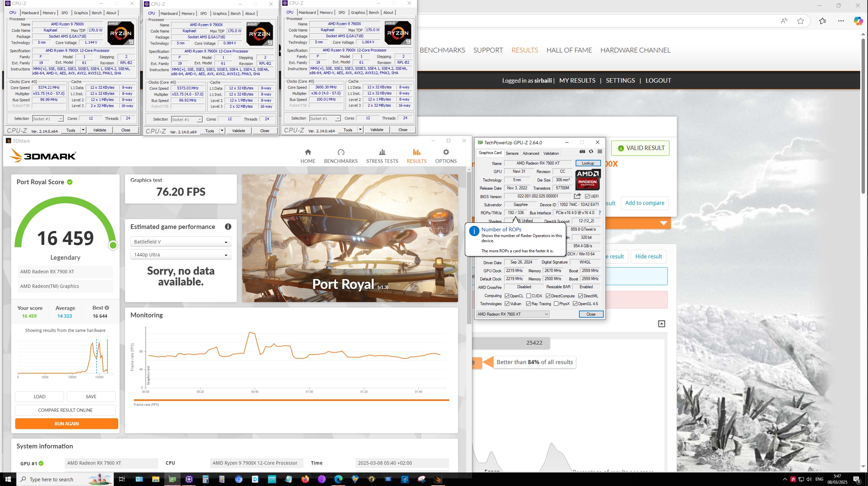
Task: Expand Tools arrow in middle CPU-Z window
Action: point(222,131)
